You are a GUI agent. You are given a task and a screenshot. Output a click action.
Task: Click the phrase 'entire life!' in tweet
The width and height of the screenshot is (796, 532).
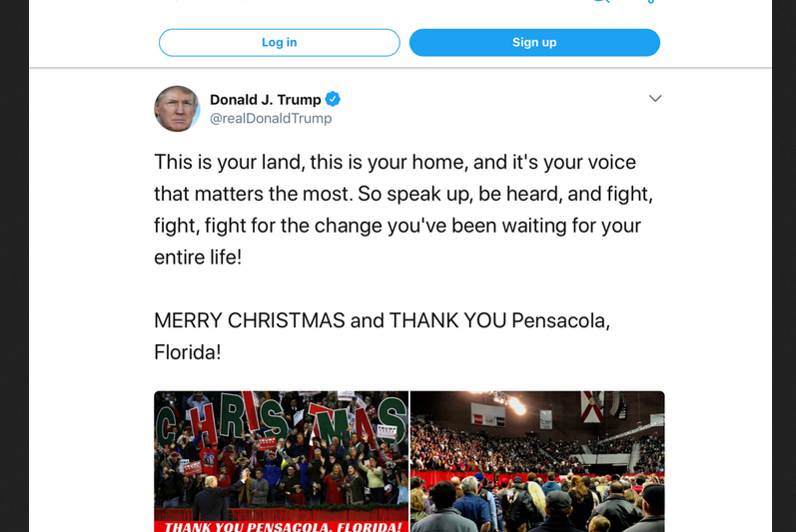point(198,258)
